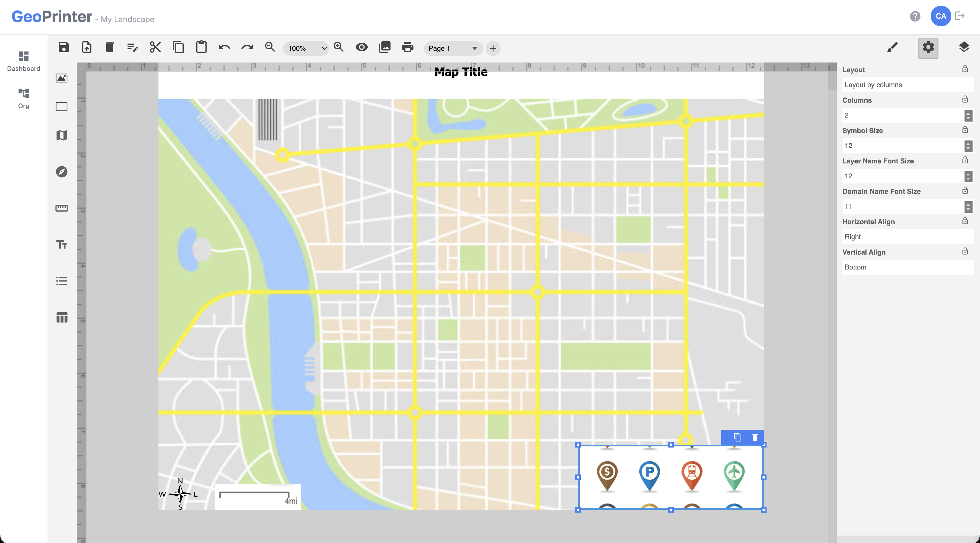Redo the last action

247,48
